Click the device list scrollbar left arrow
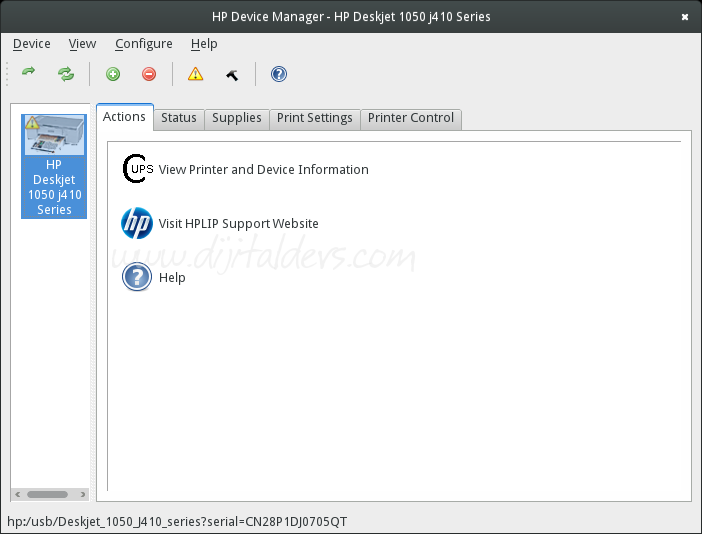Screen dimensions: 702x534 (17, 494)
